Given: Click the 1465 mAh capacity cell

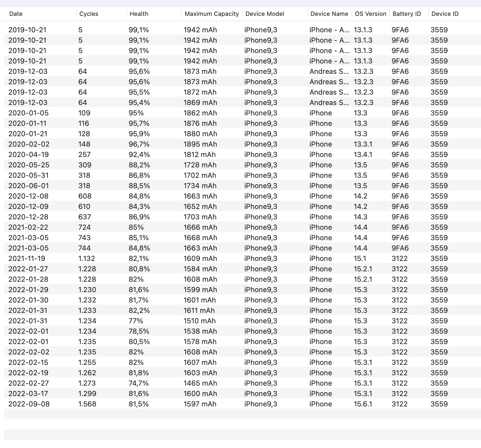Looking at the screenshot, I should (200, 383).
